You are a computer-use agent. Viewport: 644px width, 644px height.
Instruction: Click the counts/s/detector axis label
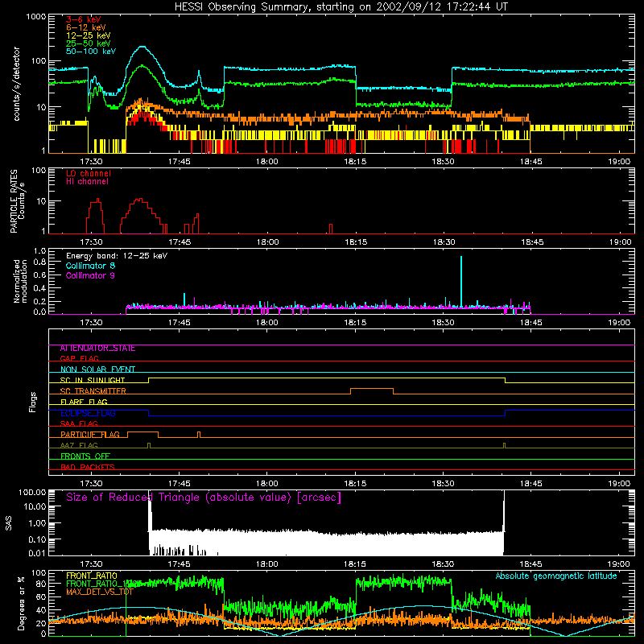point(16,84)
